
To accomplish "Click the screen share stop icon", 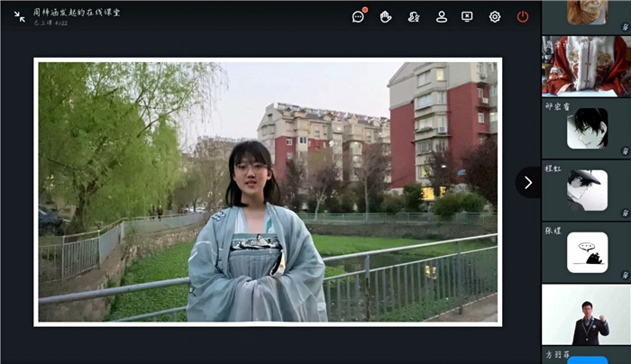I will (x=467, y=16).
